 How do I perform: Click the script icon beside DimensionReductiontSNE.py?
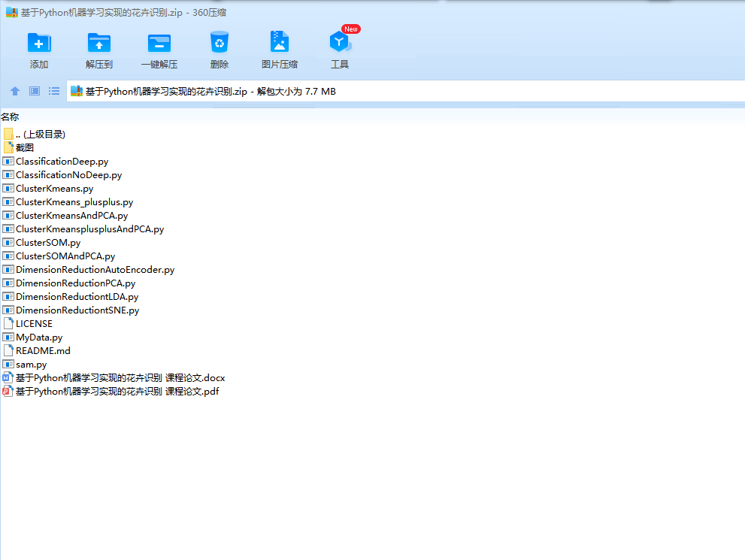pyautogui.click(x=8, y=310)
